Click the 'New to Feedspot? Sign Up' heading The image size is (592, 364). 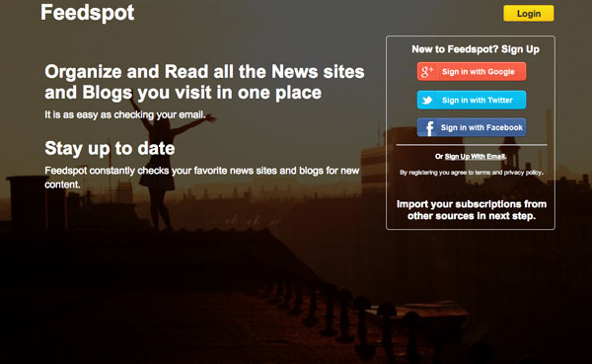click(x=476, y=49)
